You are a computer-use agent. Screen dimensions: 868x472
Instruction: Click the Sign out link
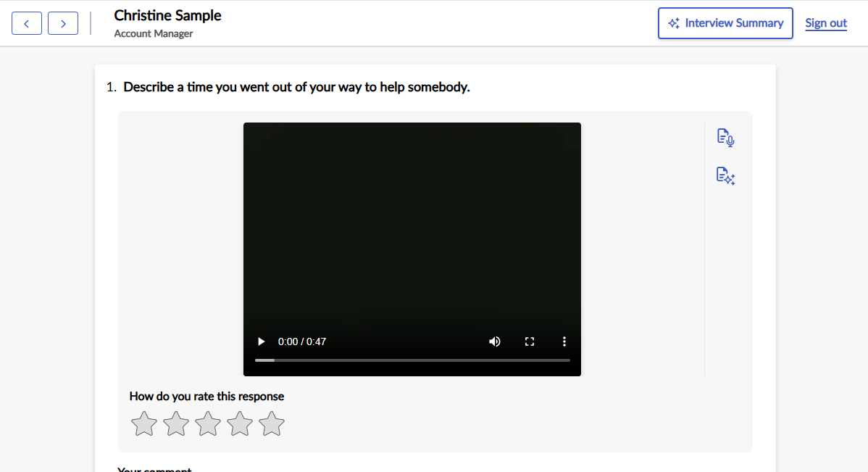[x=826, y=23]
